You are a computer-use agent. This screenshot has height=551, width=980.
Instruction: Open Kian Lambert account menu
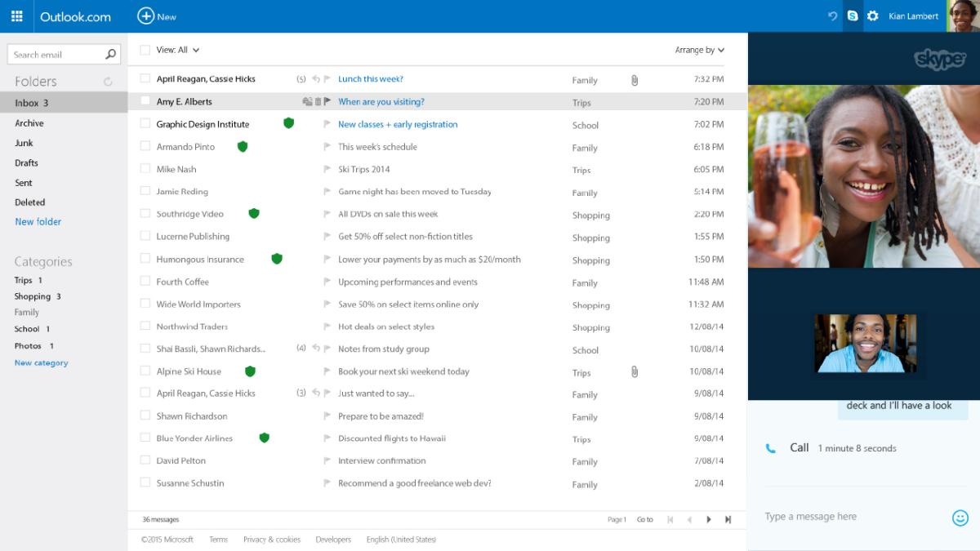click(x=913, y=16)
